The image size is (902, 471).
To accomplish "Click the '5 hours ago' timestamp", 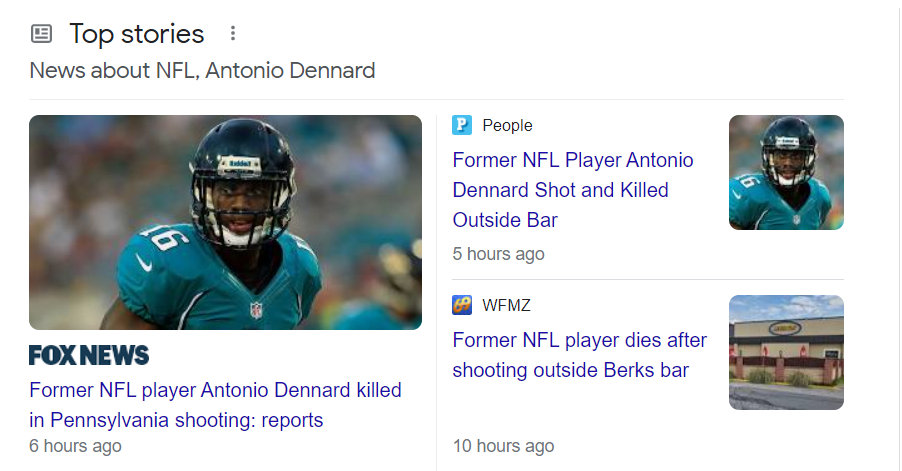I will [498, 254].
